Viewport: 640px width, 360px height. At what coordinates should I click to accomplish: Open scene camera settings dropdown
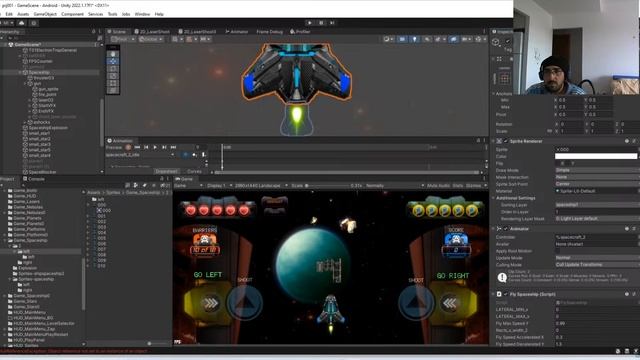466,39
